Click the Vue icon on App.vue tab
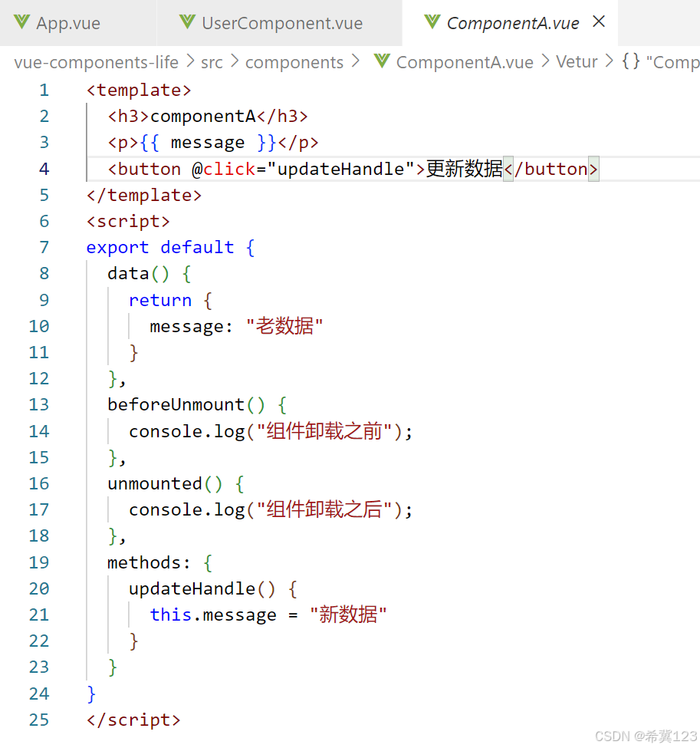 coord(22,22)
